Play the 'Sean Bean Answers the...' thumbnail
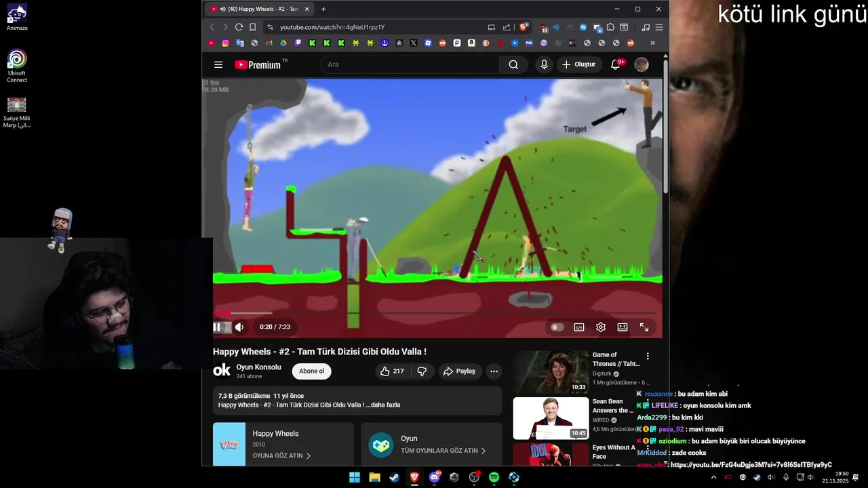Viewport: 868px width, 488px height. coord(551,418)
